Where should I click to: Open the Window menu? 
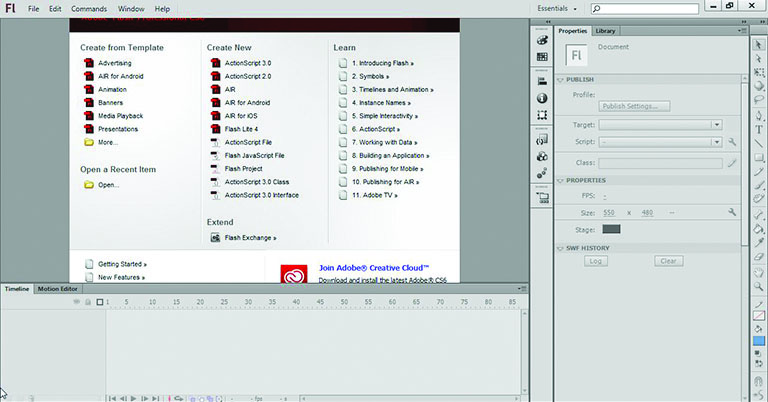pyautogui.click(x=131, y=9)
